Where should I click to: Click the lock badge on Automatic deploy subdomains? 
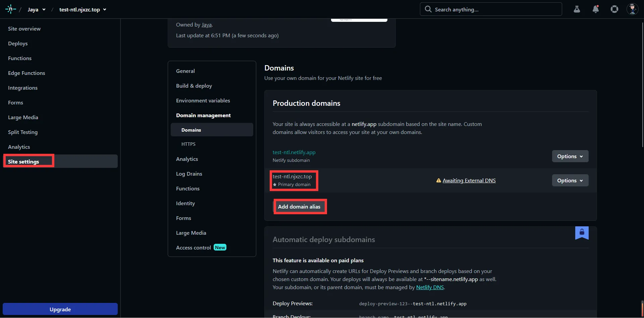(x=582, y=233)
